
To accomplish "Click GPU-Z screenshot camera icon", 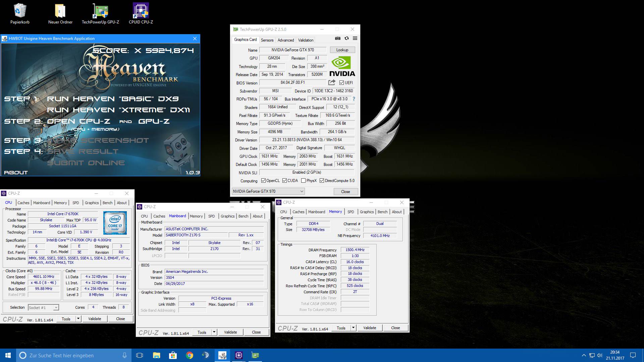I will click(338, 38).
